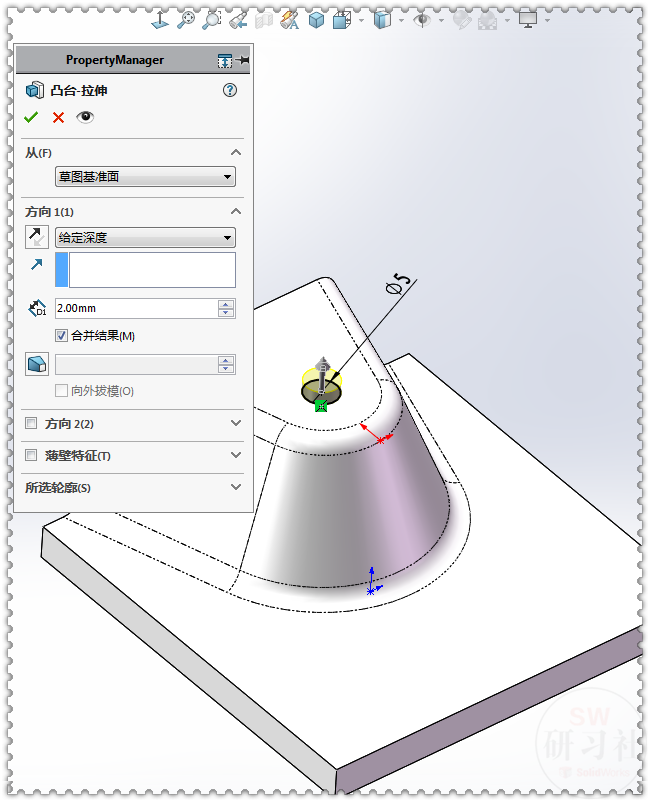Open the 给定深度 end condition dropdown
650x802 pixels.
pyautogui.click(x=145, y=238)
